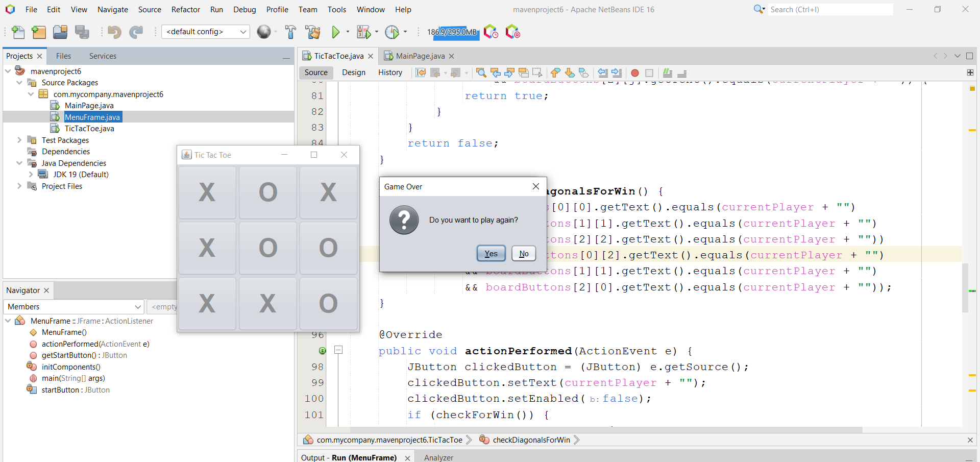Open the Refactor menu
980x462 pixels.
point(185,9)
